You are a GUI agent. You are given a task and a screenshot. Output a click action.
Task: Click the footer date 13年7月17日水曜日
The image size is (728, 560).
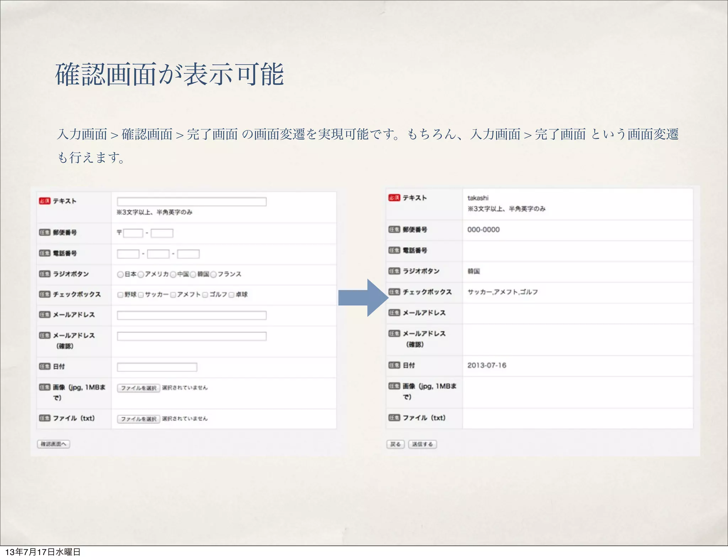tap(43, 552)
